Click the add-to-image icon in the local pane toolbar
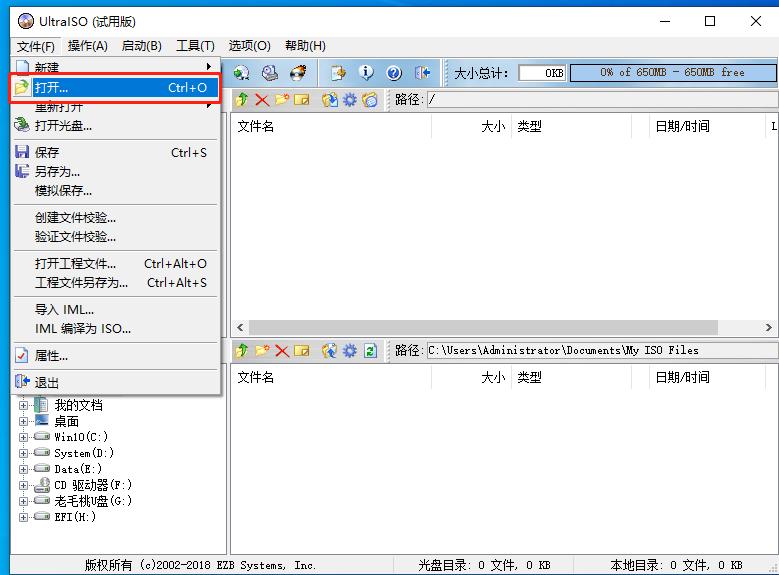 (329, 351)
